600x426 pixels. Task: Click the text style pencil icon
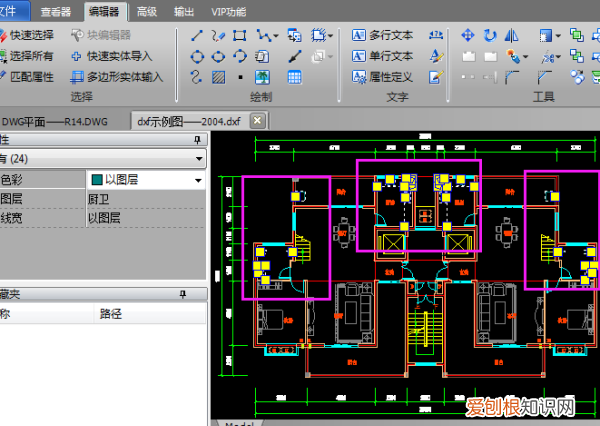coord(436,56)
